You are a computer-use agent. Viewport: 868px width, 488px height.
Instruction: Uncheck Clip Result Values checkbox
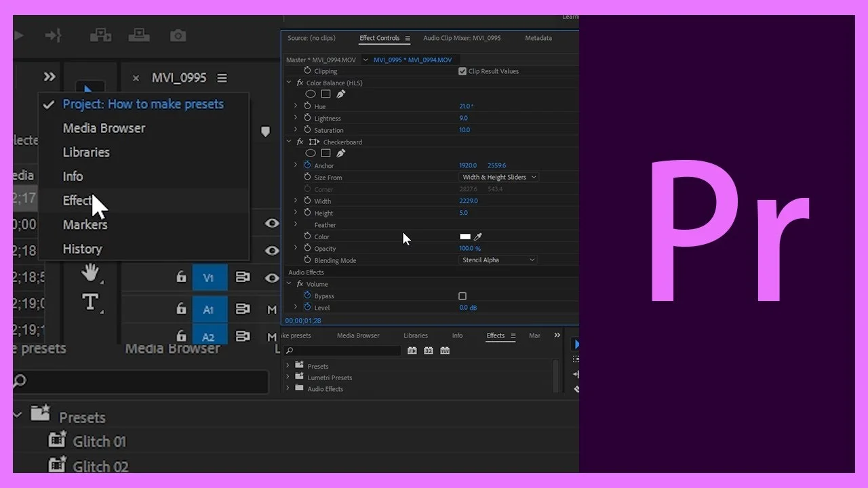pyautogui.click(x=462, y=71)
